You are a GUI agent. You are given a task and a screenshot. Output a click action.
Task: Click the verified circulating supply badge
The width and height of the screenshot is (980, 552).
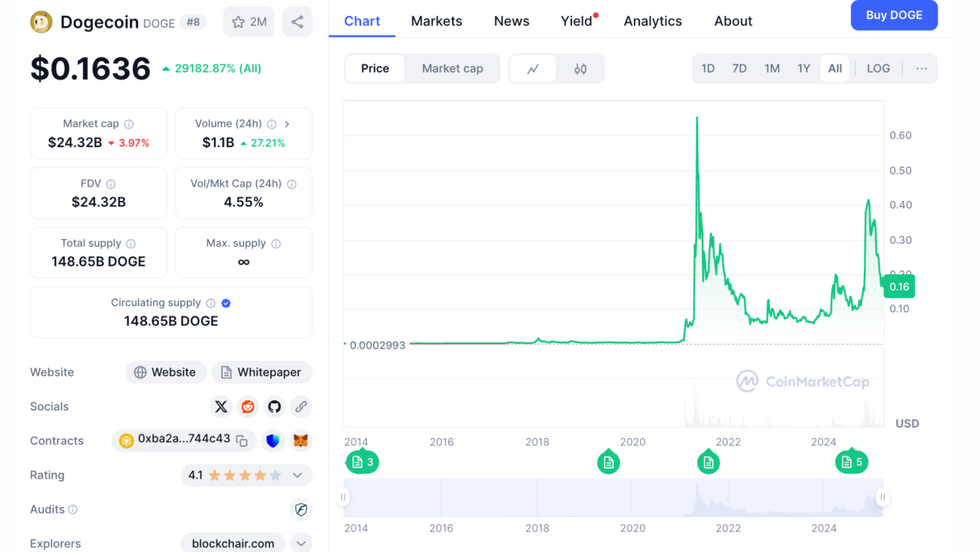pyautogui.click(x=226, y=303)
